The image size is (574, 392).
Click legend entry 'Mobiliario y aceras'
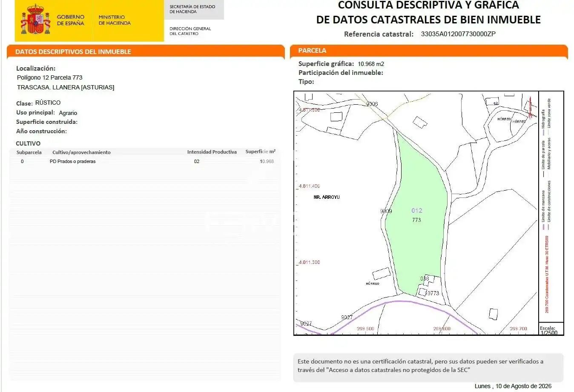point(549,153)
